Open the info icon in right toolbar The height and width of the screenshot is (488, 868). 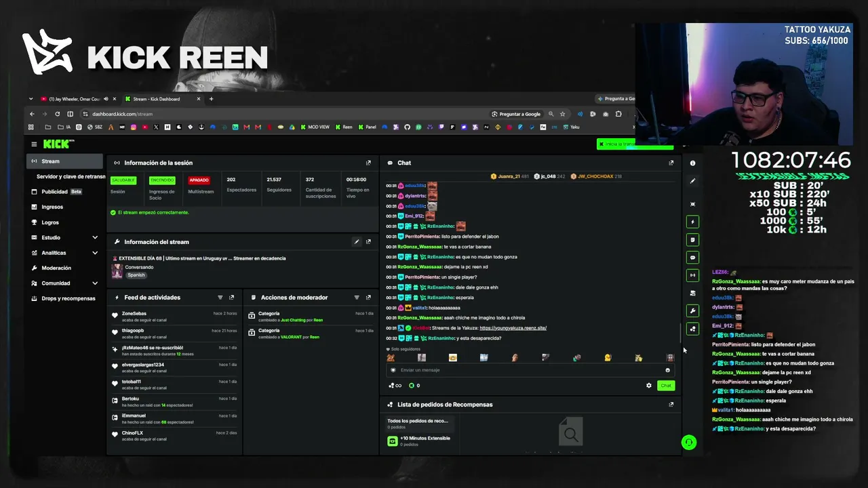pyautogui.click(x=692, y=163)
